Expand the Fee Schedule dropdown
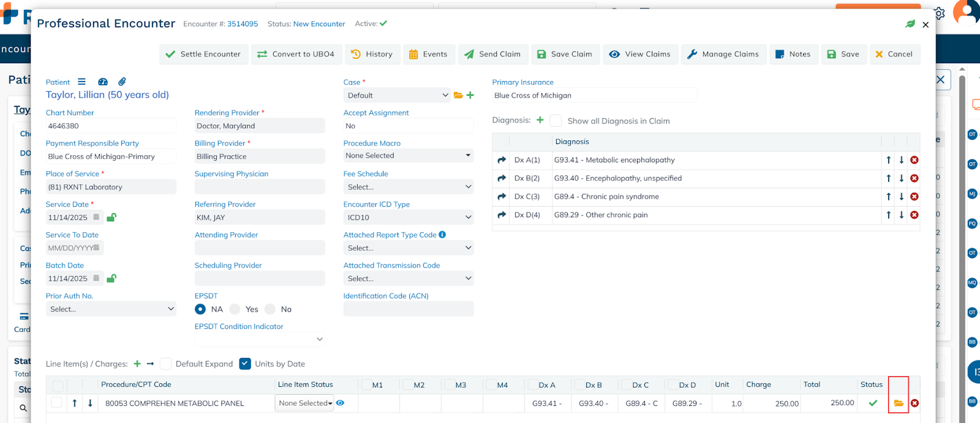 point(408,187)
